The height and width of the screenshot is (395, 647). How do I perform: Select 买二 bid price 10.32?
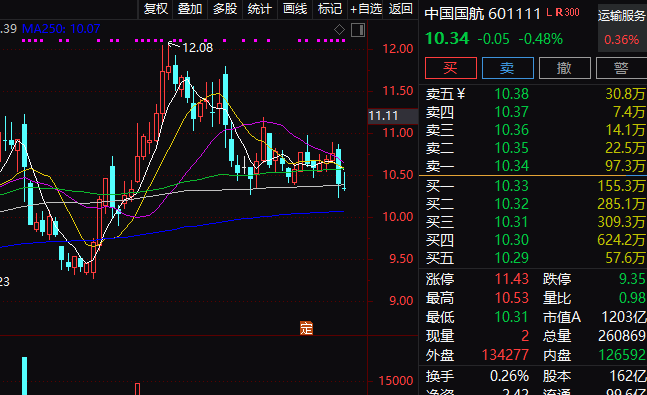click(512, 204)
